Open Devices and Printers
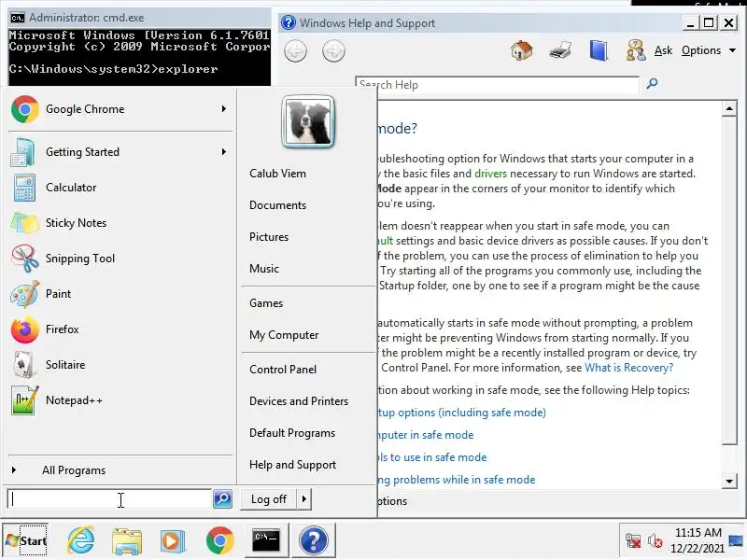Image resolution: width=747 pixels, height=560 pixels. (x=299, y=401)
